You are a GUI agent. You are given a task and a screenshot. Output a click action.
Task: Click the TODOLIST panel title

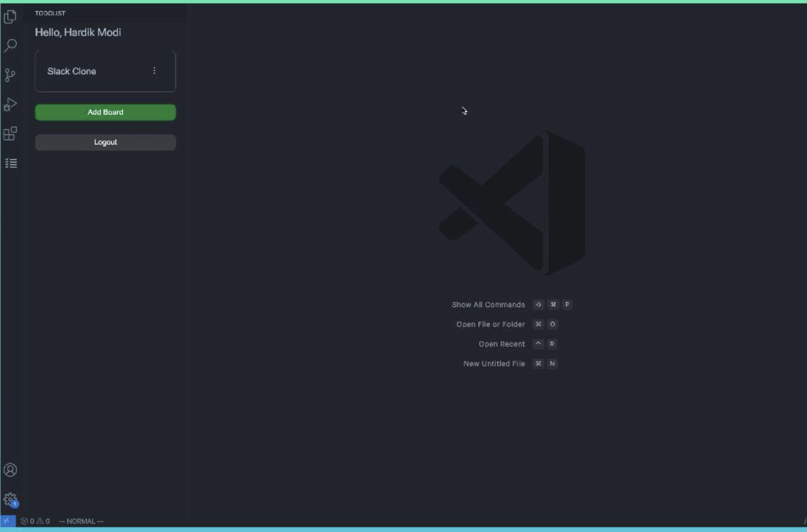[x=50, y=13]
